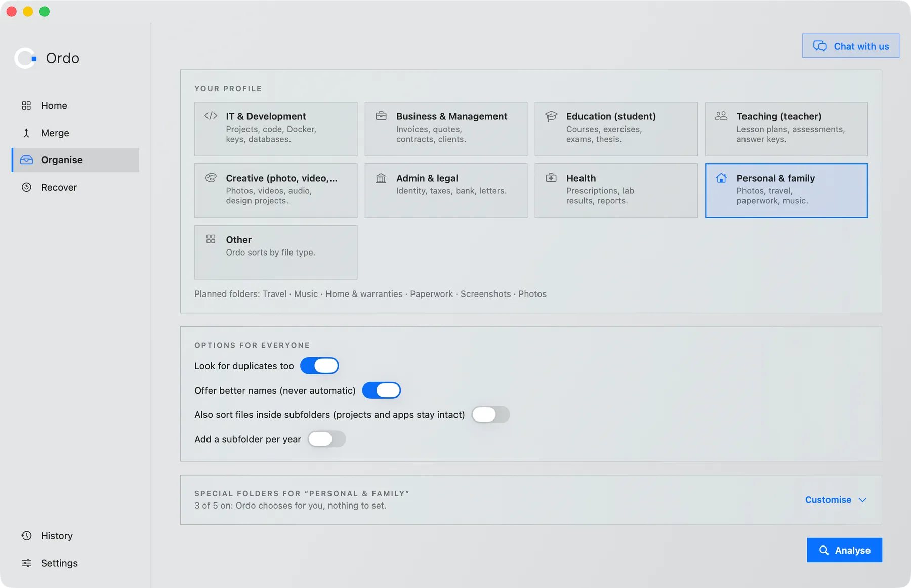Click the '3 of 5 on' status text

tap(291, 506)
